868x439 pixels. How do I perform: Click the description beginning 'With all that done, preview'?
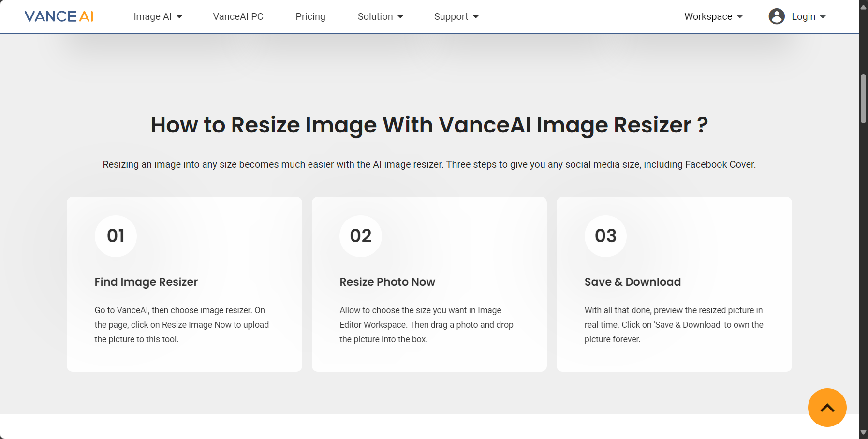point(674,325)
